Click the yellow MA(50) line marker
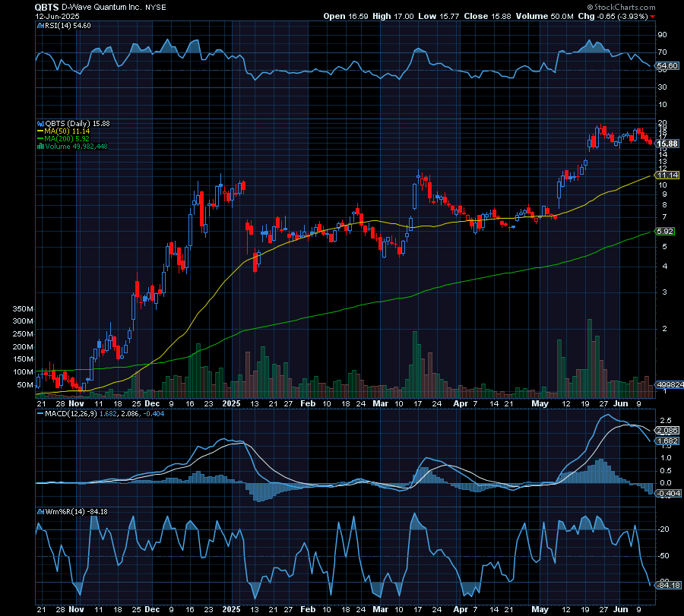 click(40, 131)
